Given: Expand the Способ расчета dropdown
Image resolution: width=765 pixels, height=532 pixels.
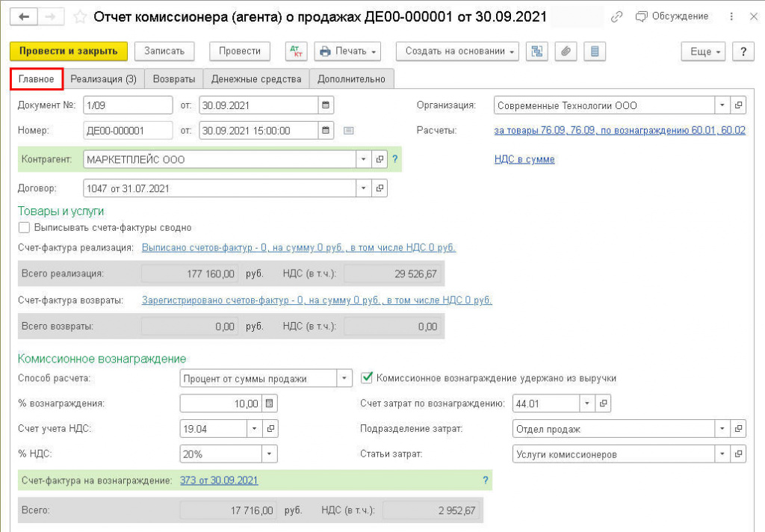Looking at the screenshot, I should [x=344, y=379].
